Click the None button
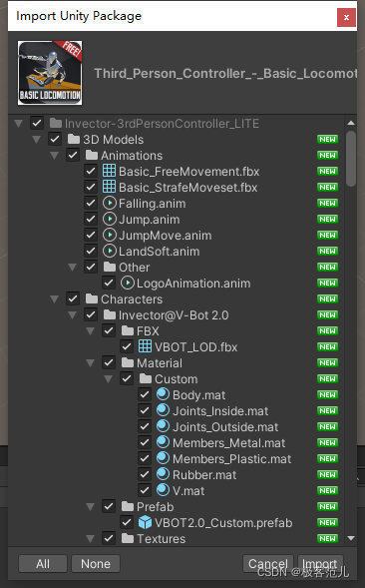This screenshot has width=365, height=588. (96, 564)
